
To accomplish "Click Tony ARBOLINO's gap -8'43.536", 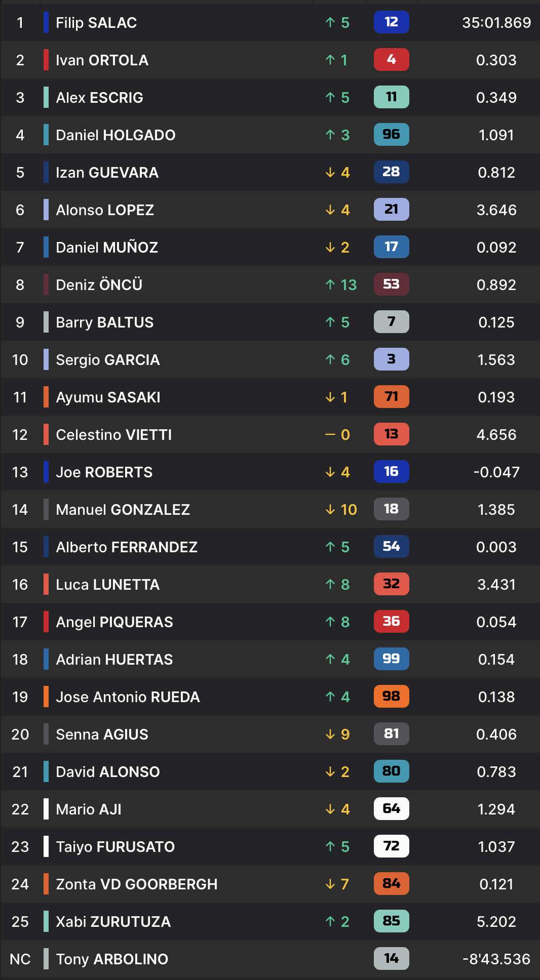I will pyautogui.click(x=496, y=959).
